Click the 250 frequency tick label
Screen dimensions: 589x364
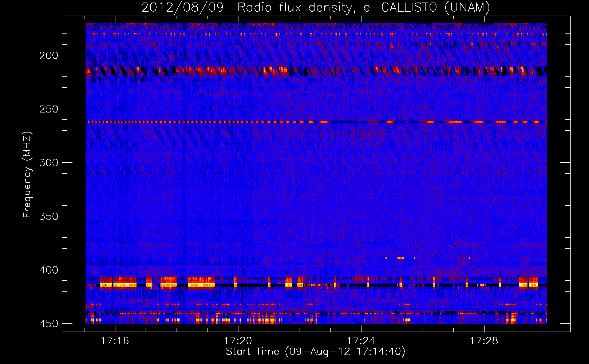tap(49, 109)
